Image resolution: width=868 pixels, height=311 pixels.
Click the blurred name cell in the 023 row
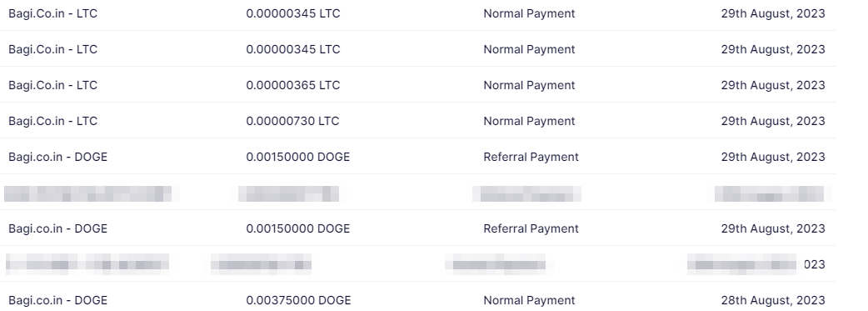(x=87, y=264)
